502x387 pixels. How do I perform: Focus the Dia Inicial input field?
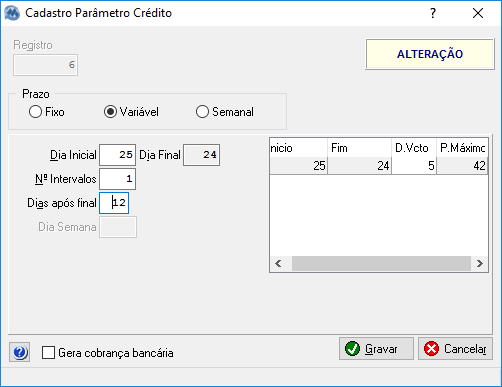(x=117, y=155)
